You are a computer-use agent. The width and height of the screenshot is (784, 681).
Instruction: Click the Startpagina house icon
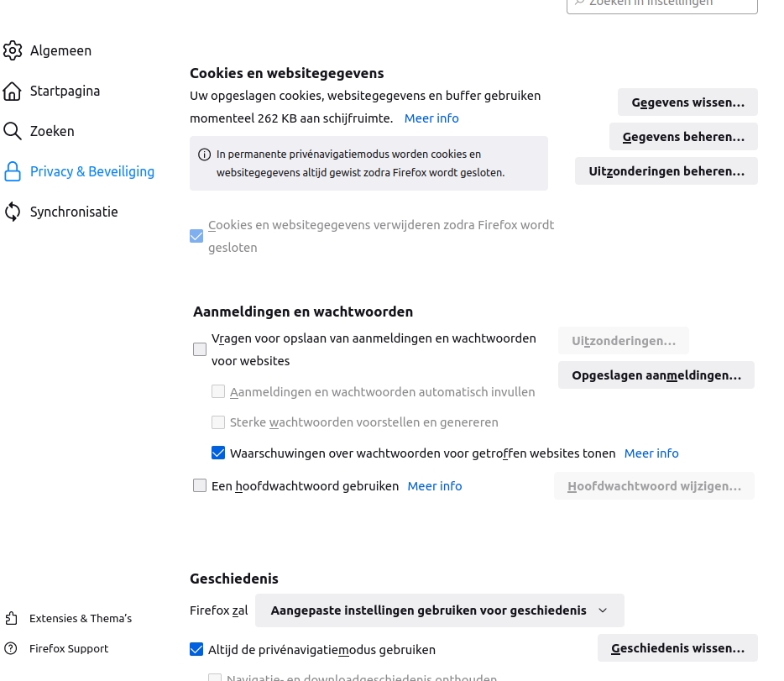pyautogui.click(x=13, y=91)
